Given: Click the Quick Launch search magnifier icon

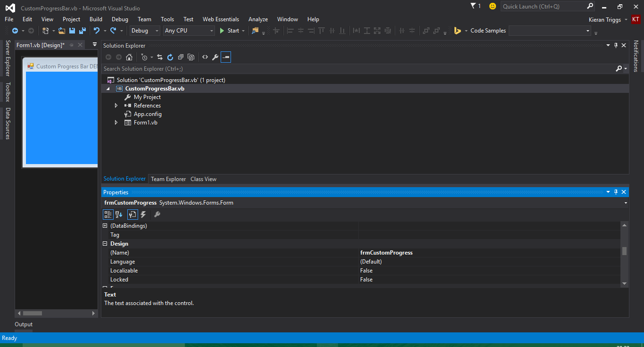Looking at the screenshot, I should [590, 6].
